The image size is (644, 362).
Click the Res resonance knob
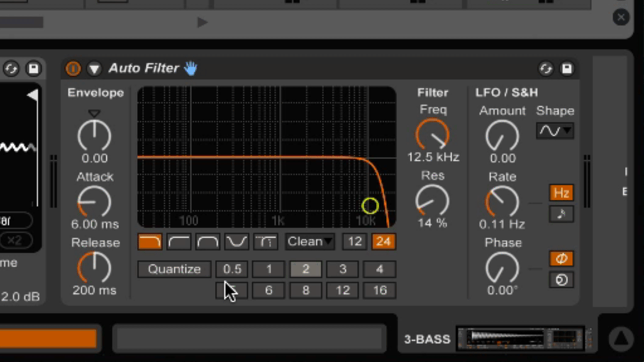point(433,200)
